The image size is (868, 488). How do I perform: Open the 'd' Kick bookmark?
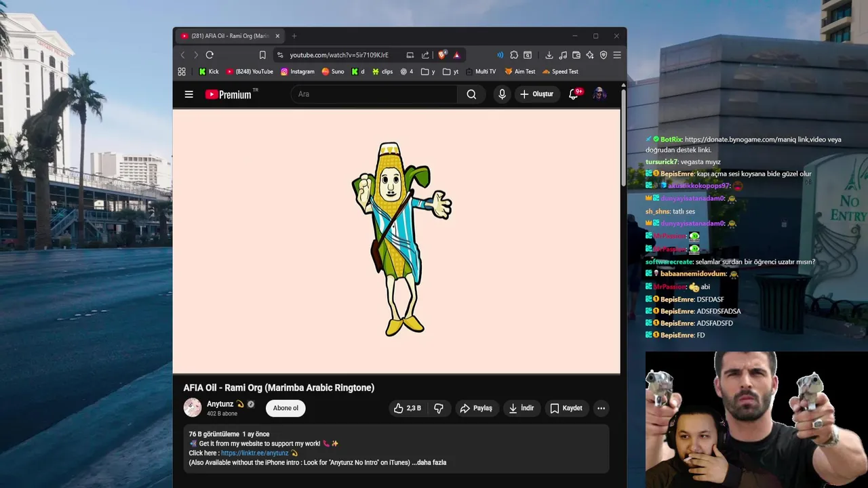click(358, 71)
